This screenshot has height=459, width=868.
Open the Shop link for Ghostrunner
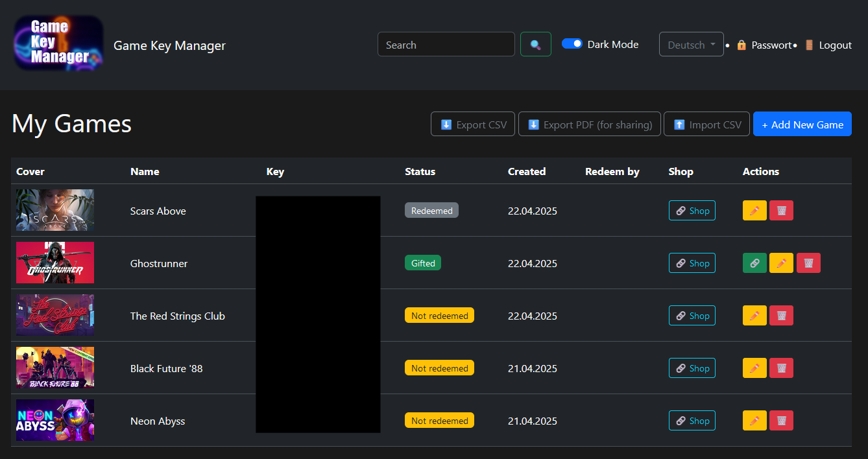[x=692, y=263]
